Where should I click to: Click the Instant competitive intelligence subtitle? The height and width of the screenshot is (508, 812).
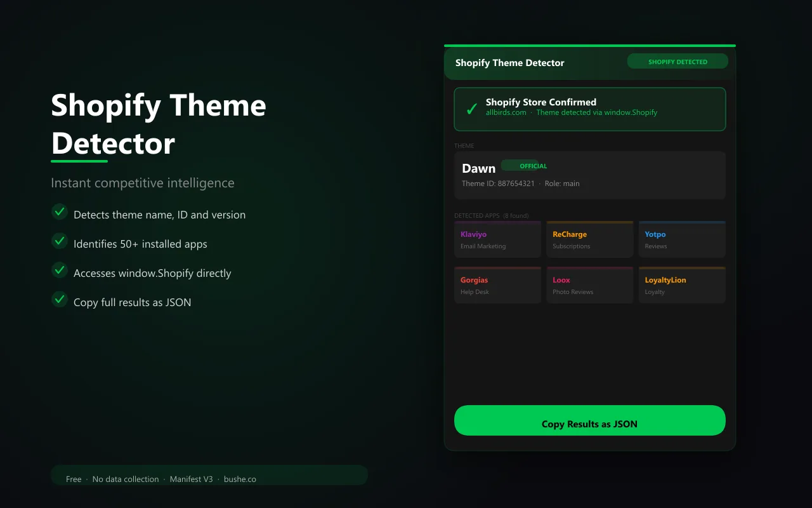[x=143, y=183]
